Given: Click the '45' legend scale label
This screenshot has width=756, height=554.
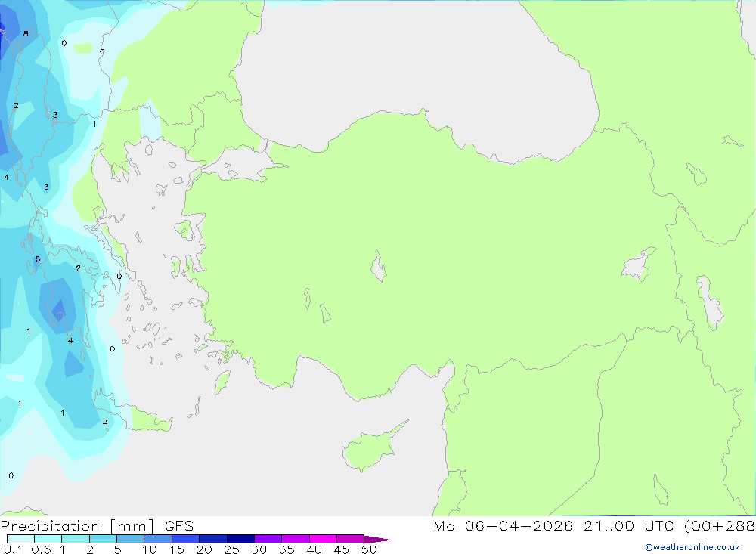Looking at the screenshot, I should 342,549.
